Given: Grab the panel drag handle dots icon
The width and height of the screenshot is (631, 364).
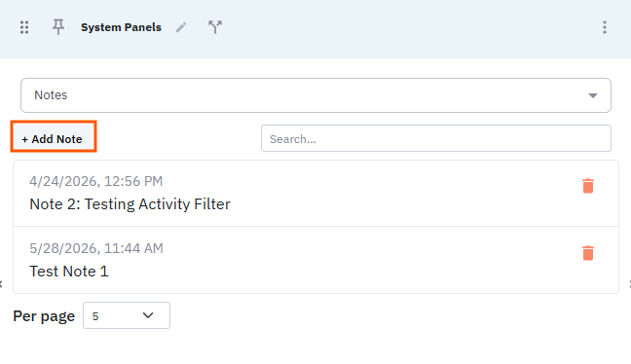Looking at the screenshot, I should pyautogui.click(x=24, y=27).
